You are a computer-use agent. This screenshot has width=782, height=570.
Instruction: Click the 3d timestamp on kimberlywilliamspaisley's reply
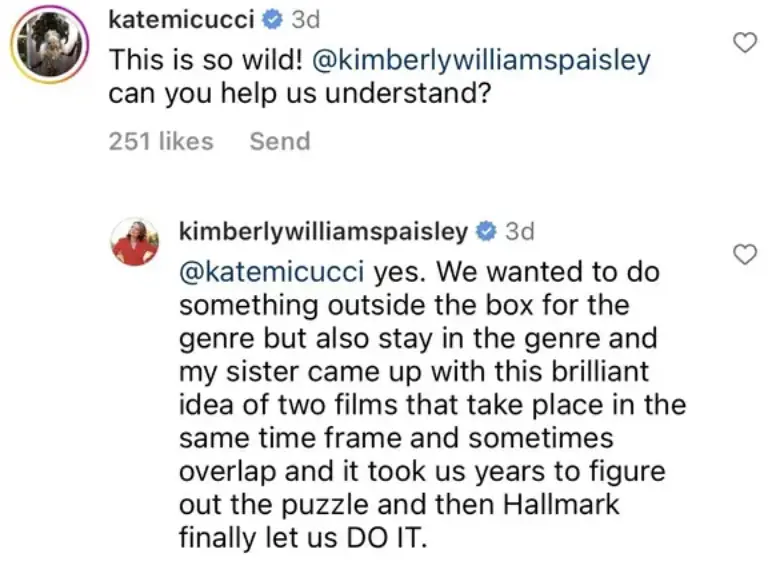(520, 232)
